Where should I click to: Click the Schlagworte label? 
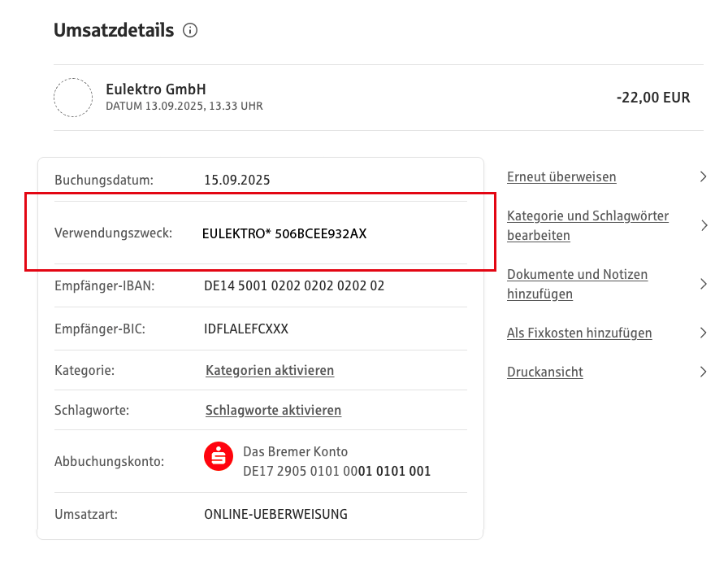pyautogui.click(x=92, y=411)
